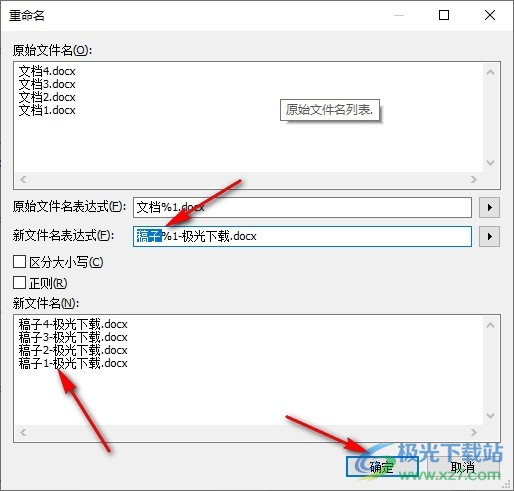Image resolution: width=514 pixels, height=491 pixels.
Task: Click left arrow of original list horizontal scrollbar
Action: (23, 179)
